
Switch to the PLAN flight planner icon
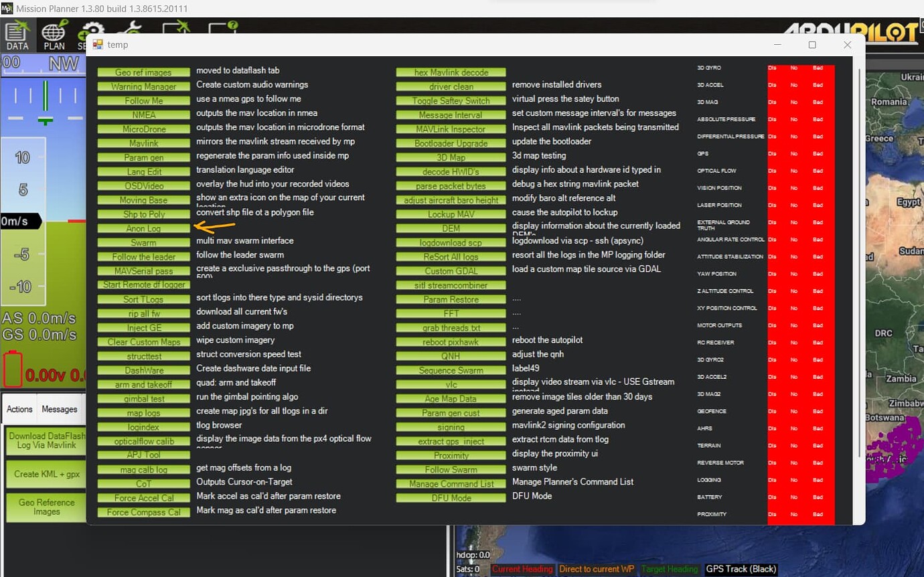pos(54,36)
